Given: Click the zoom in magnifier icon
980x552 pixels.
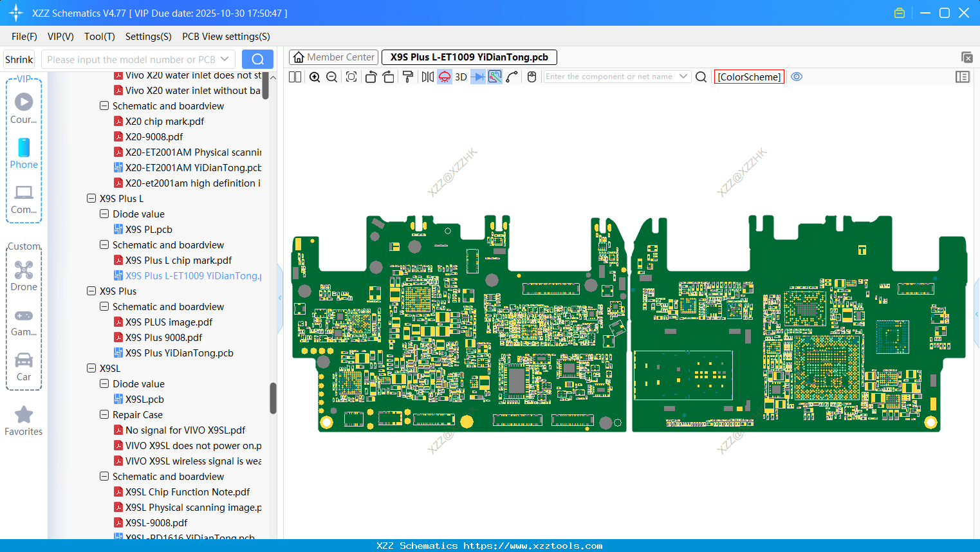Looking at the screenshot, I should 315,77.
